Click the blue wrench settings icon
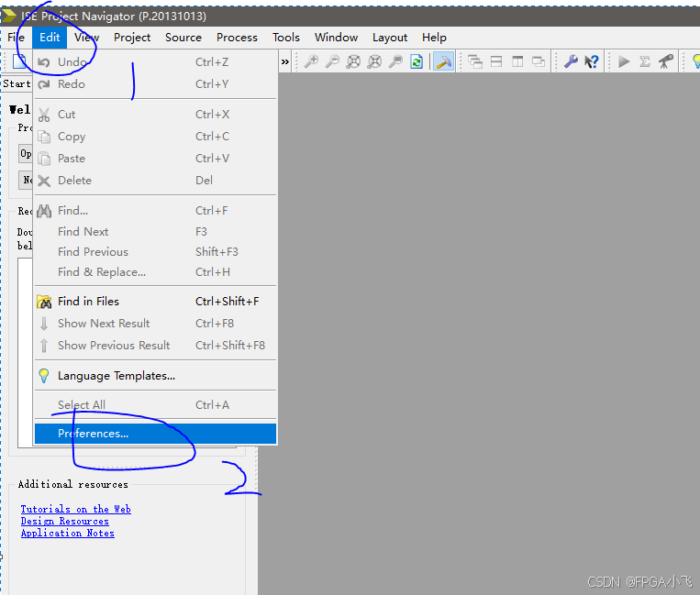Viewport: 700px width, 595px height. (x=571, y=61)
